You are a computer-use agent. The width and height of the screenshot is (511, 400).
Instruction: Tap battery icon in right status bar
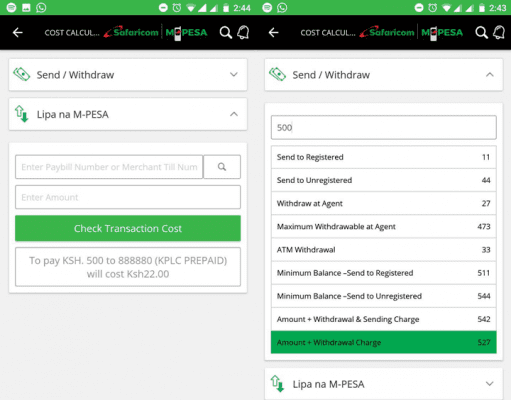(482, 7)
